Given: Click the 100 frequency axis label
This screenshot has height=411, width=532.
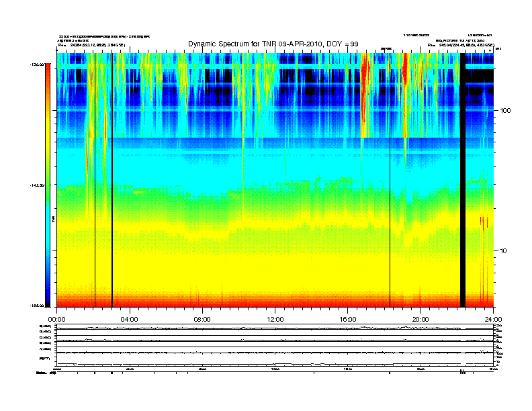Looking at the screenshot, I should click(505, 111).
